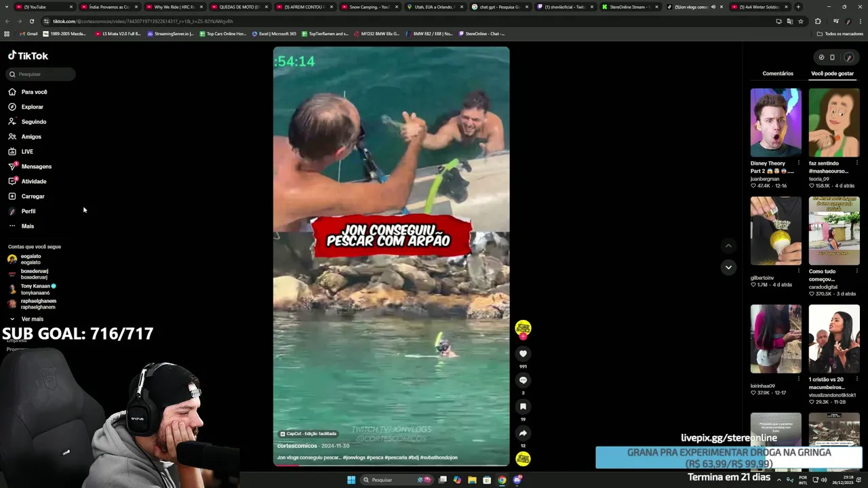Image resolution: width=868 pixels, height=488 pixels.
Task: Open the Como tudo começou video thumbnail
Action: [x=834, y=231]
